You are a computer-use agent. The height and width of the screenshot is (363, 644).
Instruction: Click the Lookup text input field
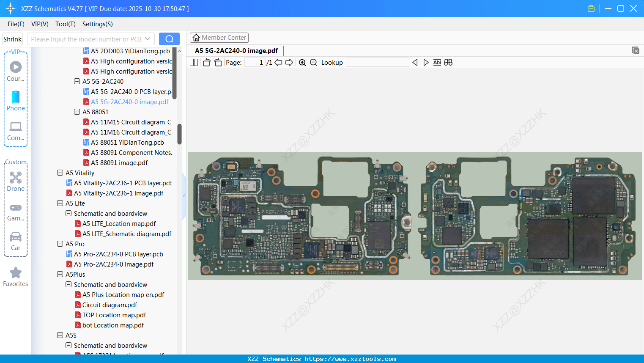click(x=377, y=63)
